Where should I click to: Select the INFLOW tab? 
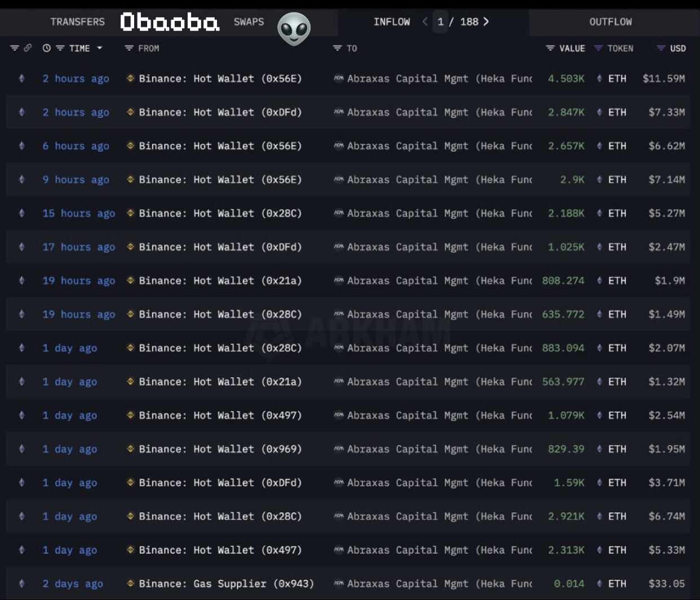392,21
